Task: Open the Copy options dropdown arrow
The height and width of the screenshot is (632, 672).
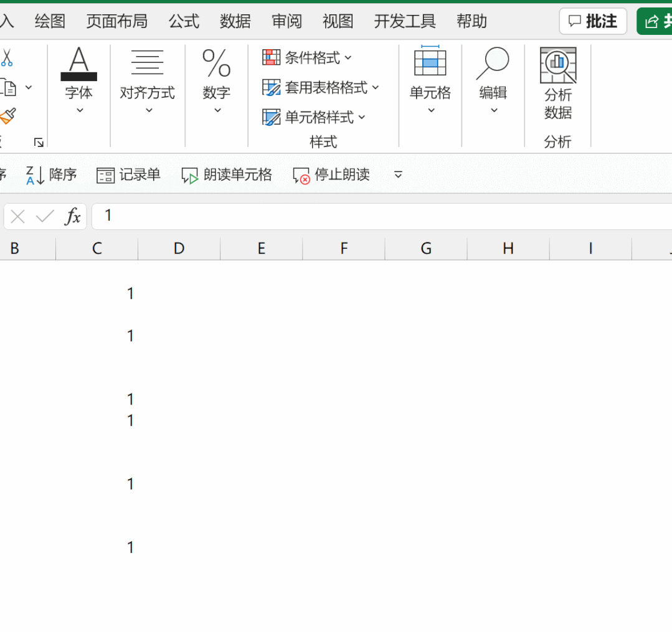Action: [29, 87]
